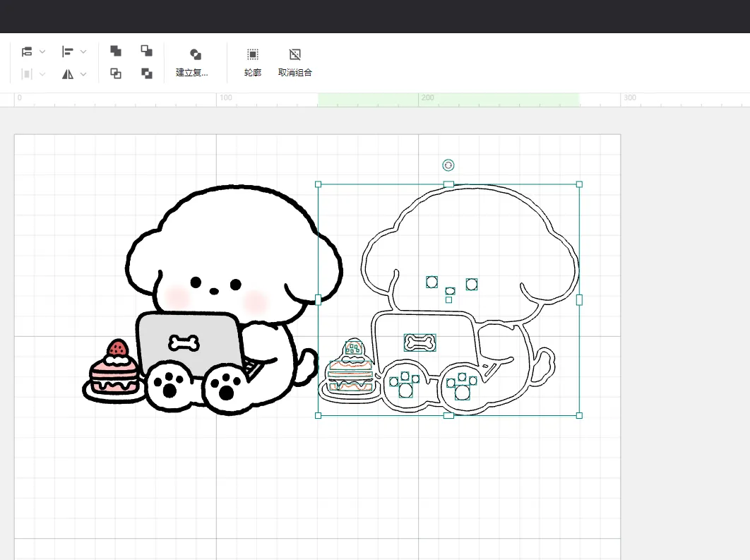This screenshot has height=560, width=750.
Task: Select the colored strawberry cake in original image
Action: click(114, 371)
